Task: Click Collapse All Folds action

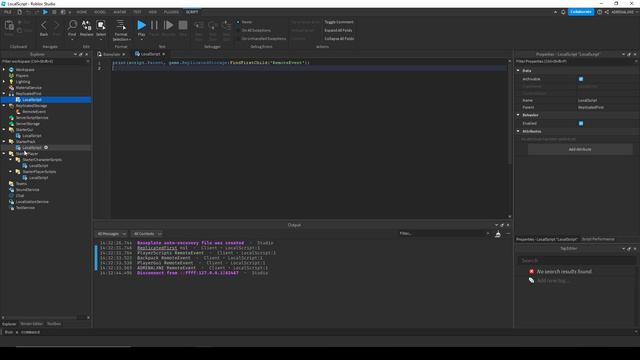Action: point(339,39)
